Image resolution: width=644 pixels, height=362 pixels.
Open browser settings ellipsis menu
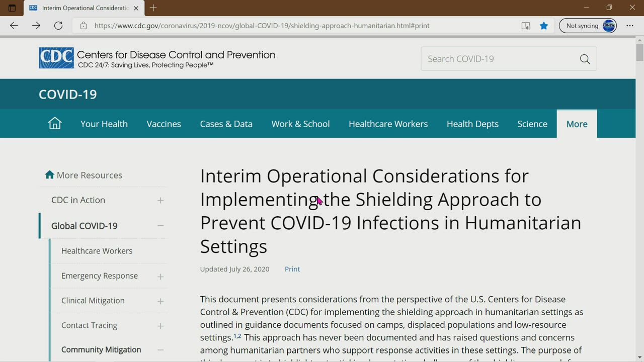630,26
